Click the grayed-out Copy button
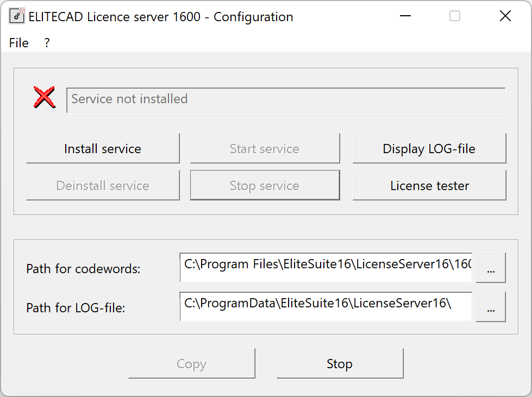This screenshot has height=397, width=532. tap(192, 363)
